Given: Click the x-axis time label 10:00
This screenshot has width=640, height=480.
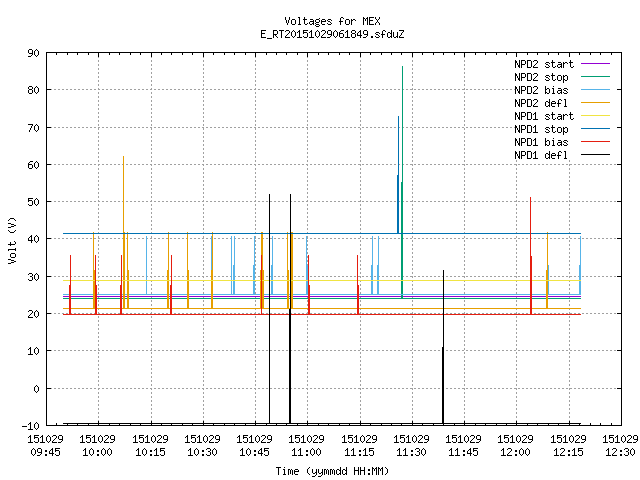Looking at the screenshot, I should (x=97, y=452).
